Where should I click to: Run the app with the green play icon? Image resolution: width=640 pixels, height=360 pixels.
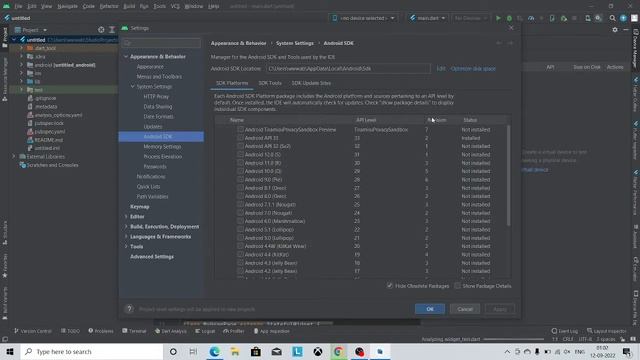498,18
